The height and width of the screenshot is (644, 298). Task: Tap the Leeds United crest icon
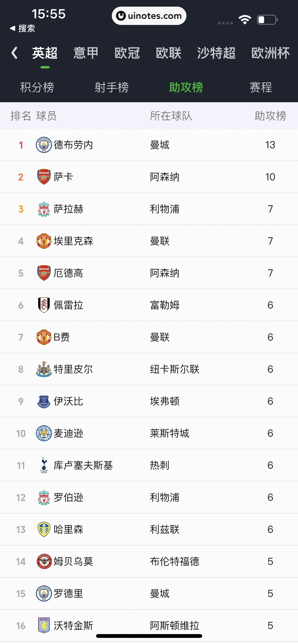tap(44, 529)
